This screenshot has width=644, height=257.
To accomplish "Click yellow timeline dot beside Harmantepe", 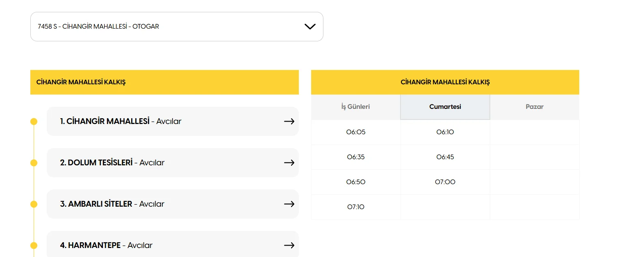I will pos(34,246).
